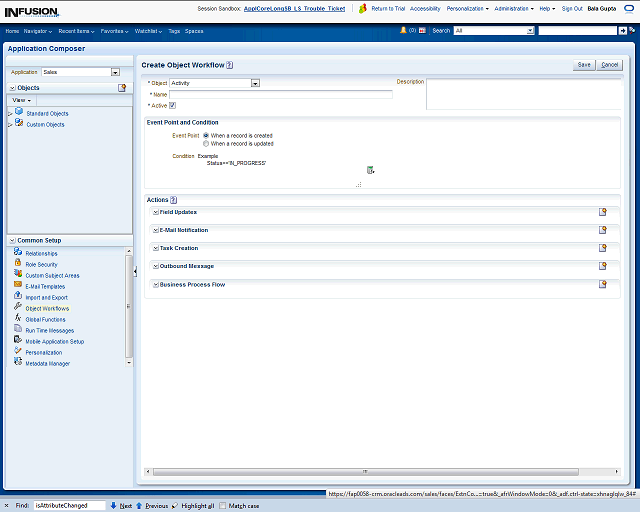
Task: Click the horizontal scrollbar at form bottom
Action: [x=364, y=471]
